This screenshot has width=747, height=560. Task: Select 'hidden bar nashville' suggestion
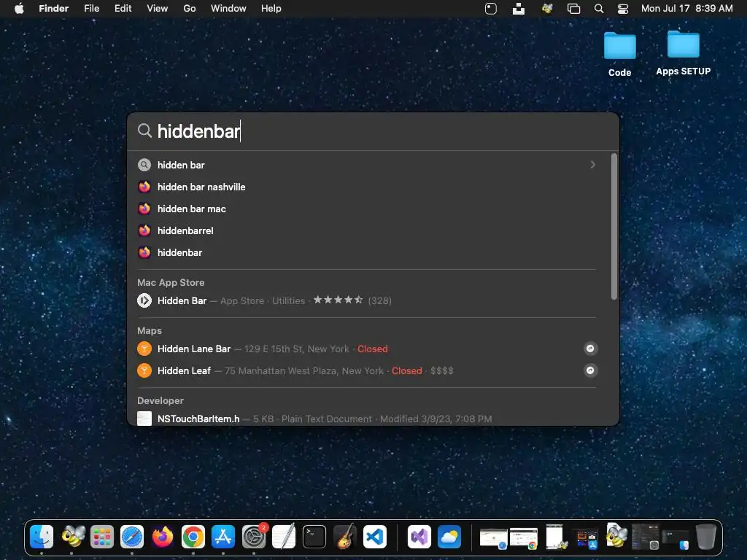coord(367,187)
